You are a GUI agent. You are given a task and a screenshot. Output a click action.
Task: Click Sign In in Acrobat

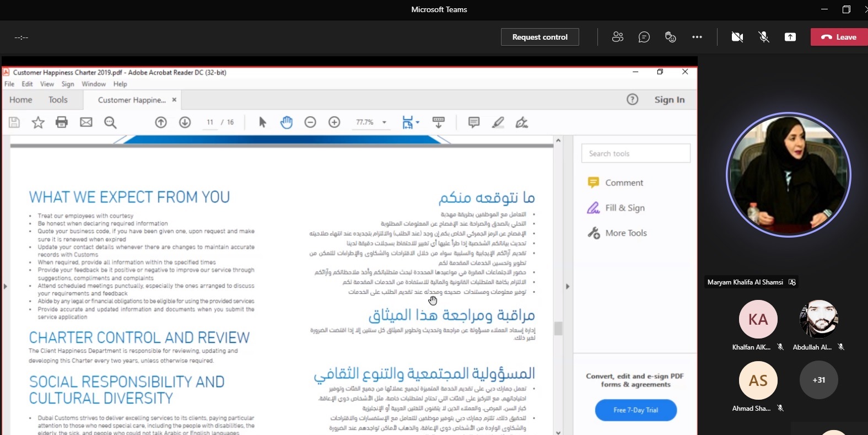(670, 99)
